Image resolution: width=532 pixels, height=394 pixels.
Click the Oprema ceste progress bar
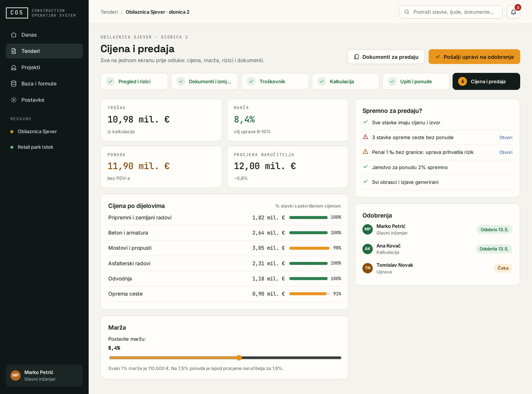pos(310,294)
